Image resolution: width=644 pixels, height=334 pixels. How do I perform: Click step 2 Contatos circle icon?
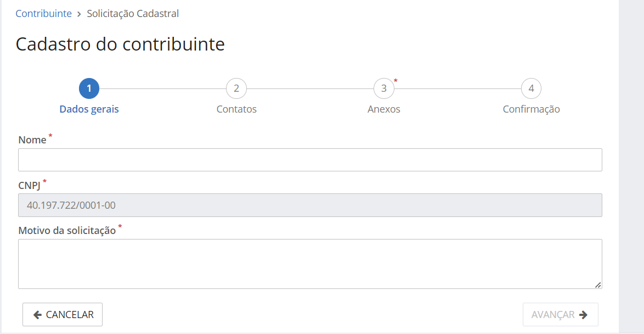236,88
